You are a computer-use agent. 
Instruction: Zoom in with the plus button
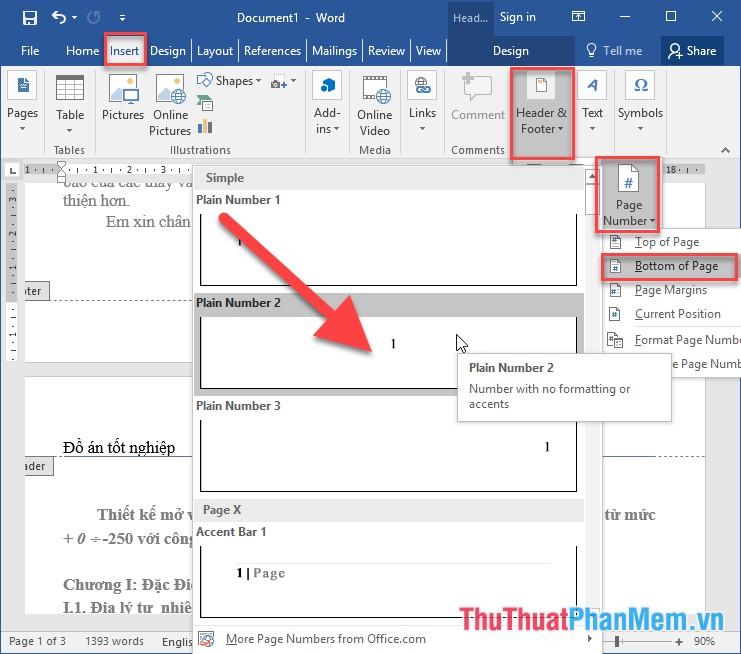pyautogui.click(x=679, y=642)
